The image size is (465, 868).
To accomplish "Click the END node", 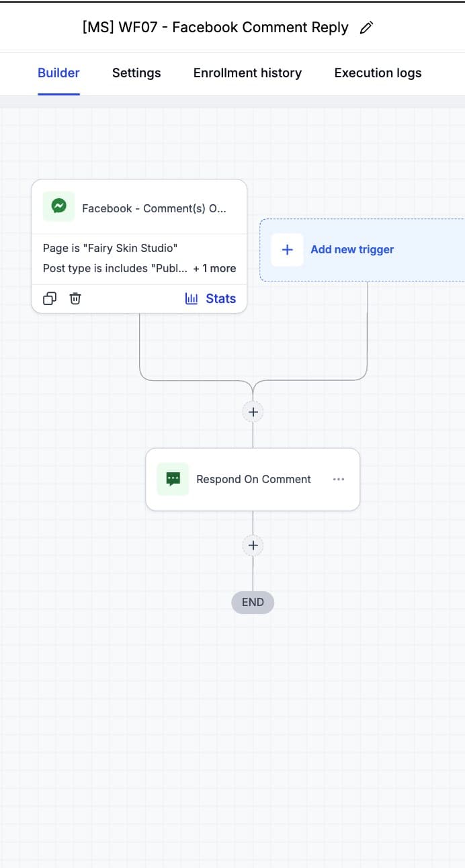I will coord(253,602).
